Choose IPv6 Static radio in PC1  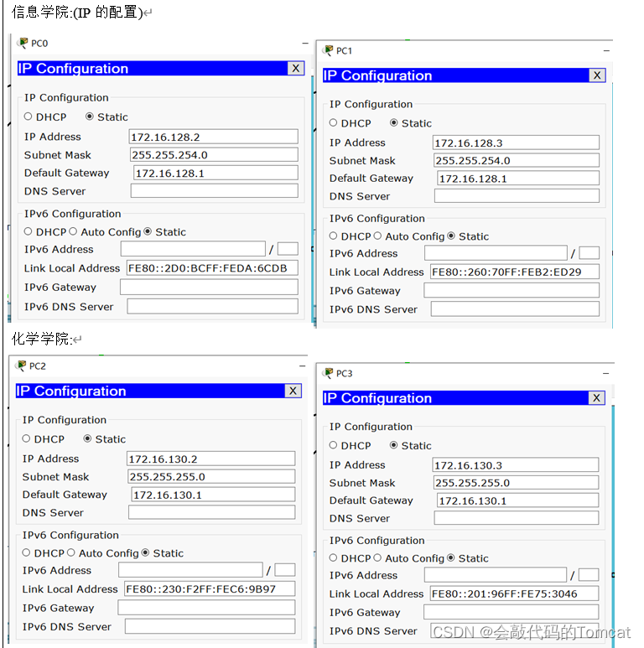coord(451,236)
